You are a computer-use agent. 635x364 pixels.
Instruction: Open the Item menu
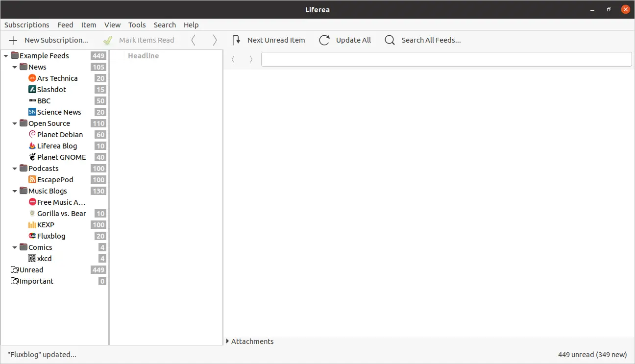click(89, 25)
